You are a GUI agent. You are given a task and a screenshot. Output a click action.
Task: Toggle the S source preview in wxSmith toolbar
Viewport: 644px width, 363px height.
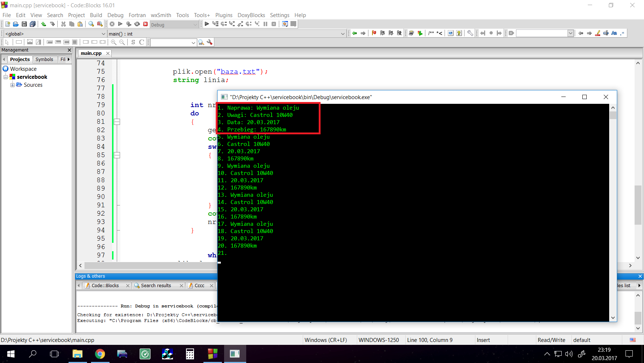pyautogui.click(x=133, y=42)
